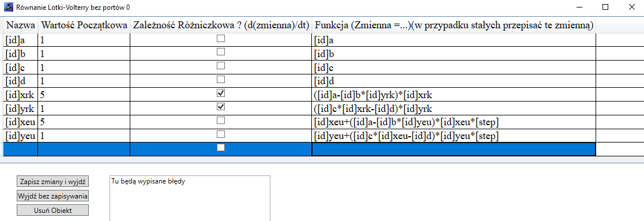
Task: Toggle differential checkbox for [id]c row
Action: [221, 66]
